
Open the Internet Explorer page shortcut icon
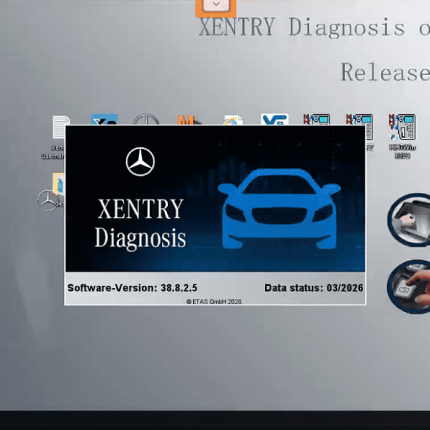pyautogui.click(x=233, y=120)
